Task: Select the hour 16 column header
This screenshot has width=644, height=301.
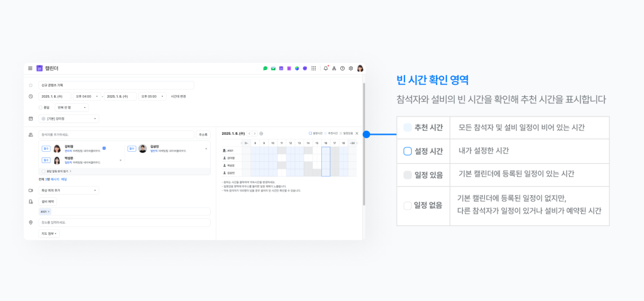Action: pos(326,143)
